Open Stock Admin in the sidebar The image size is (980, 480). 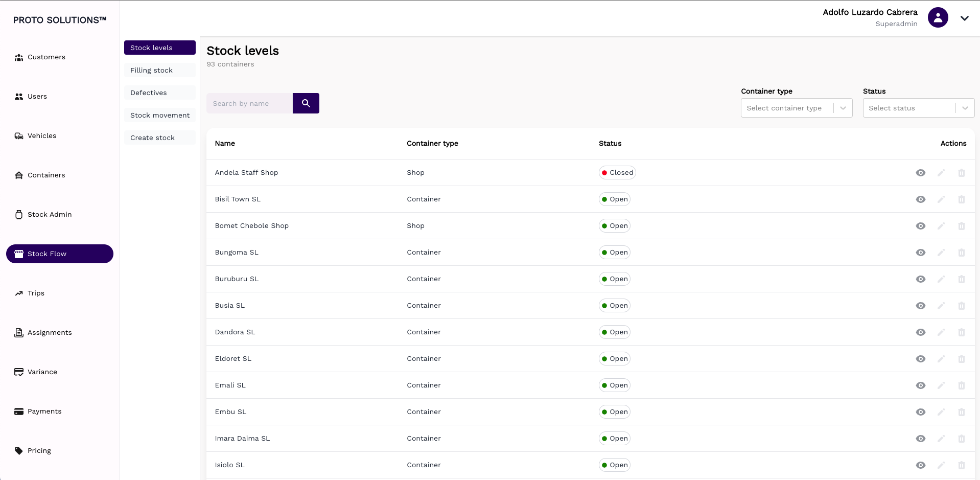[x=60, y=215]
